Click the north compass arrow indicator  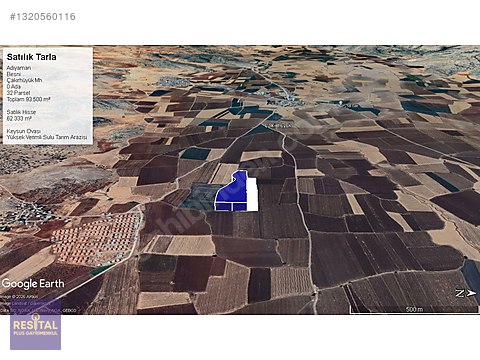click(x=466, y=293)
